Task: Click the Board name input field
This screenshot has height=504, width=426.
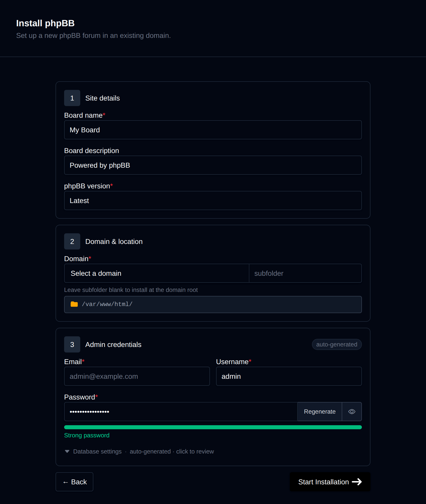Action: pyautogui.click(x=213, y=130)
